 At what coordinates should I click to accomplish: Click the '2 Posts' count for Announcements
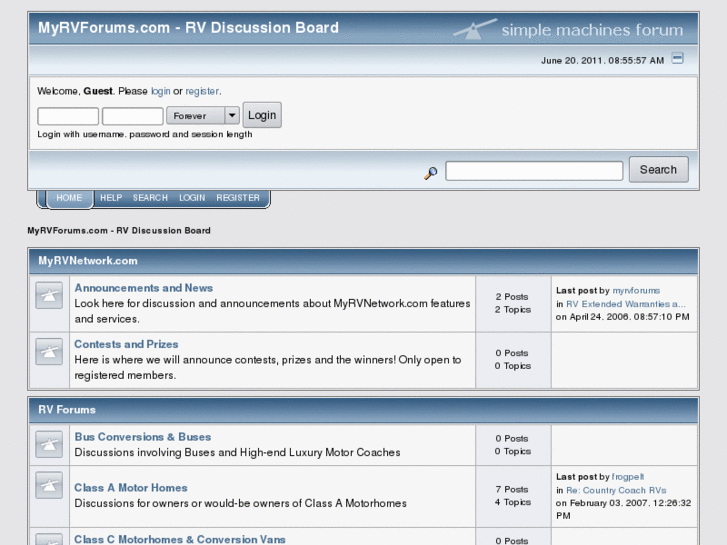point(512,297)
